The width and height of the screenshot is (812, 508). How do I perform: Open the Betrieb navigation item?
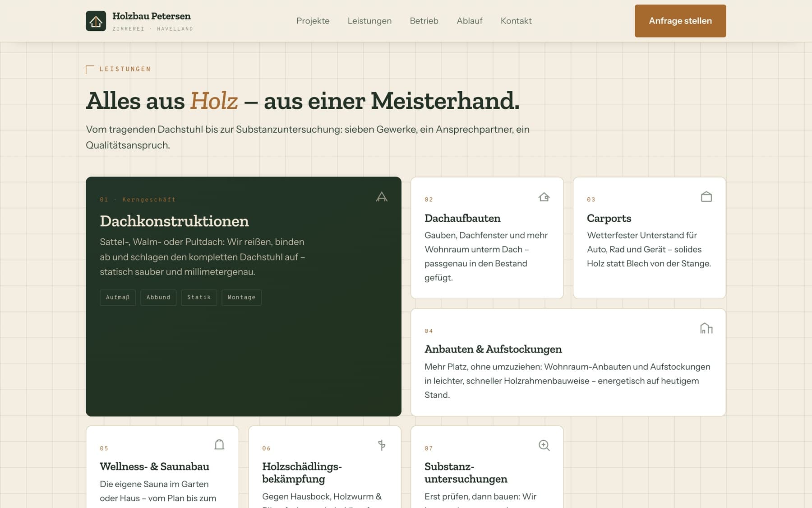(x=424, y=21)
